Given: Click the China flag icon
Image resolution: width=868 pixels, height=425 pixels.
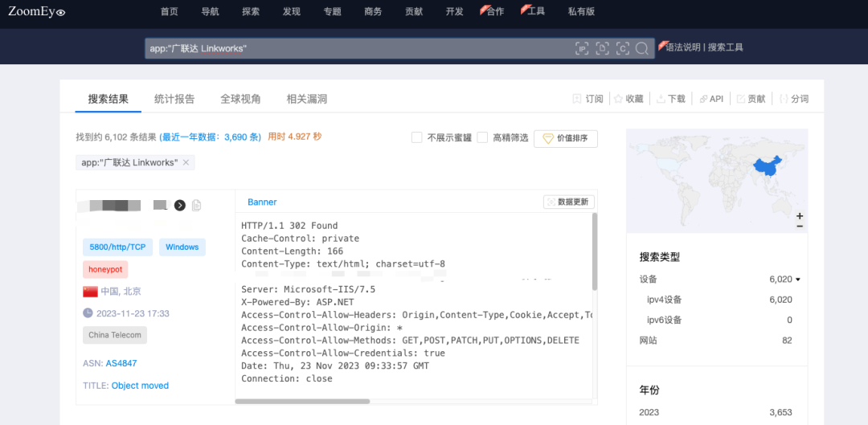Looking at the screenshot, I should (x=90, y=291).
